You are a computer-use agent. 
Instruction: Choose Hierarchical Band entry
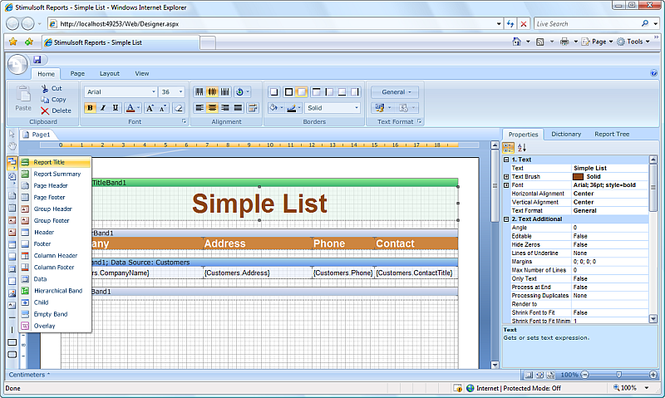click(55, 291)
